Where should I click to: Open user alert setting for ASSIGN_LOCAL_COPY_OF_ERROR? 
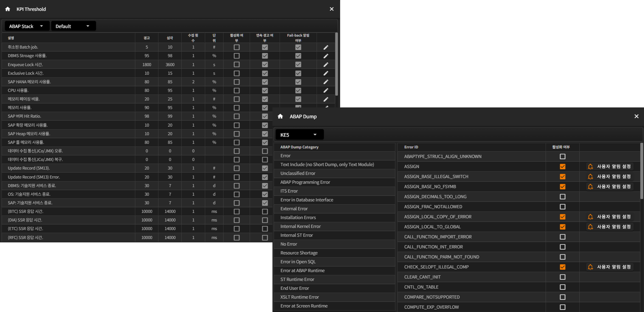tap(609, 217)
